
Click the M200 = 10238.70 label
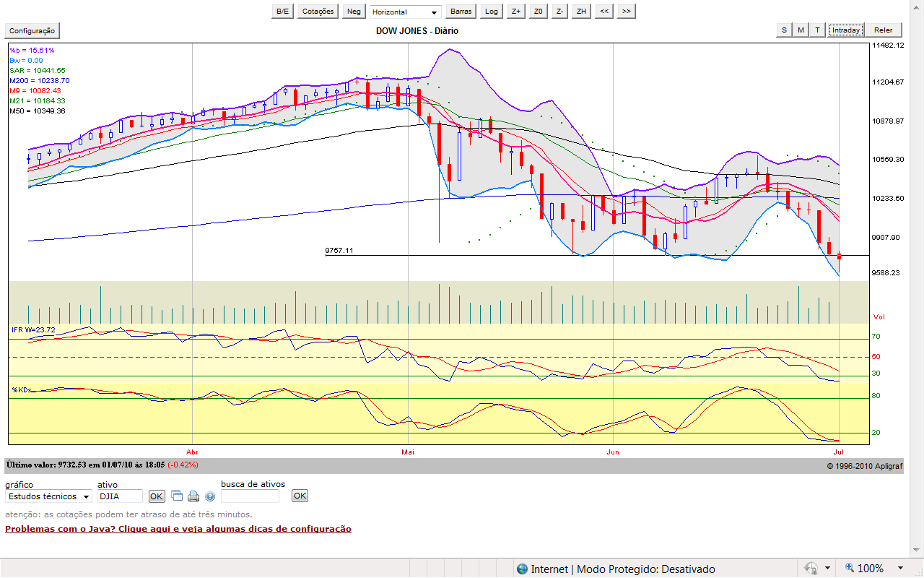[40, 80]
